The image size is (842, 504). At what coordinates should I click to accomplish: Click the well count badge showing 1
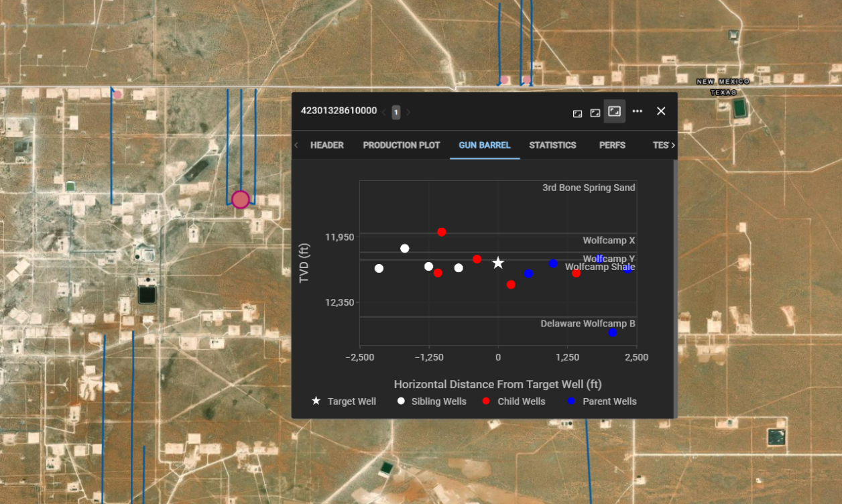tap(396, 112)
